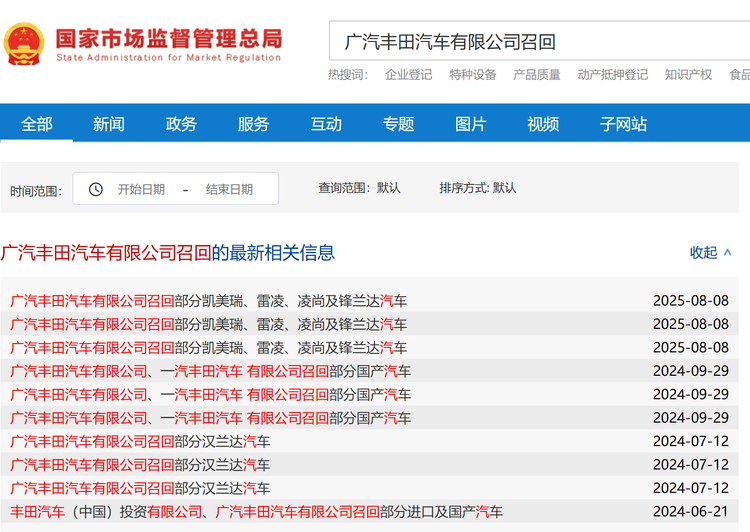Open first 2025-08-08 凯美瑞 recall result
This screenshot has width=750, height=532.
tap(209, 301)
